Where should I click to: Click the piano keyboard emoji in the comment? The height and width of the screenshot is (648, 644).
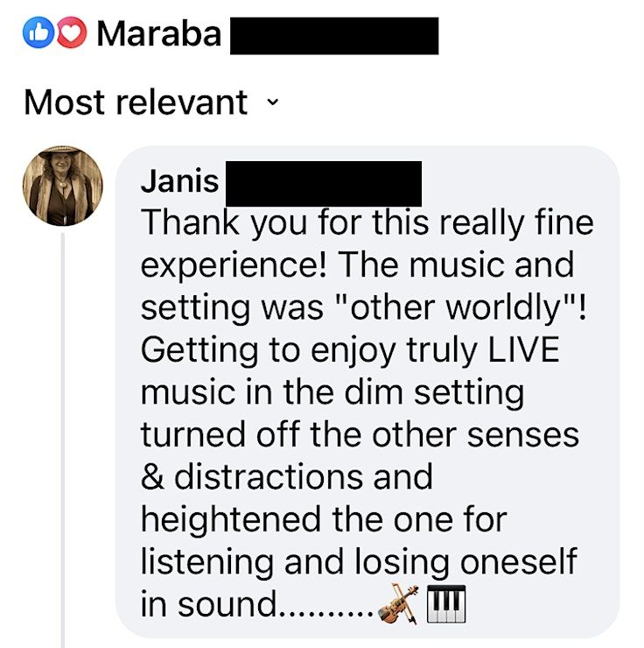click(446, 604)
